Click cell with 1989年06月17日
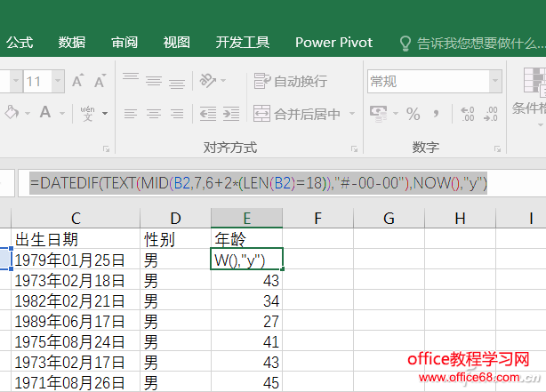Screen dimensions: 546x392 click(x=76, y=321)
